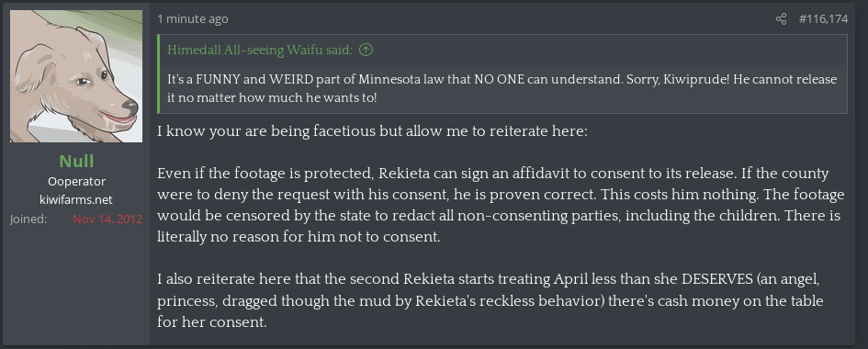The image size is (868, 349).
Task: Click the 'Joined:' label in the user panel
Action: [28, 219]
